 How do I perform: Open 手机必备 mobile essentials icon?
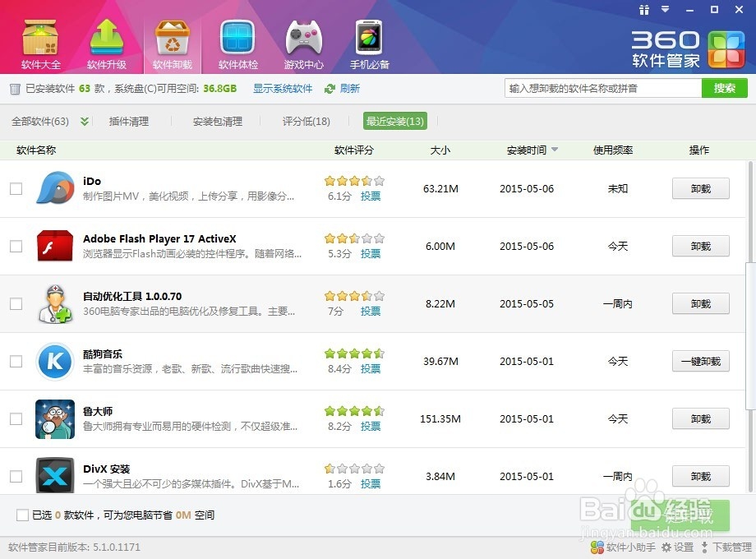pyautogui.click(x=369, y=44)
